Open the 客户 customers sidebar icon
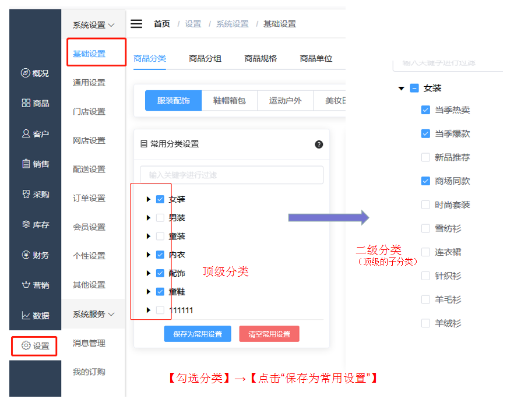The width and height of the screenshot is (521, 420). (x=26, y=133)
